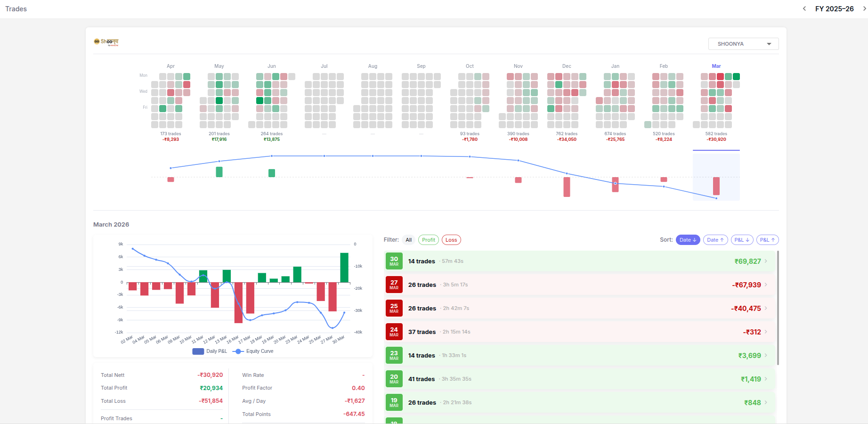Sort by Date descending

click(x=688, y=240)
